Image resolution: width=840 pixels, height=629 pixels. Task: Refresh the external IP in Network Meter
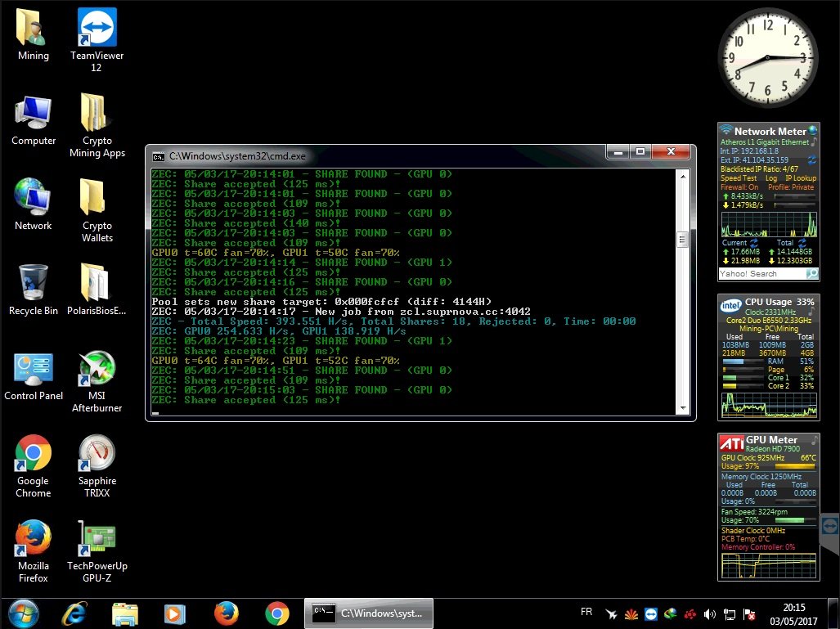pyautogui.click(x=811, y=160)
